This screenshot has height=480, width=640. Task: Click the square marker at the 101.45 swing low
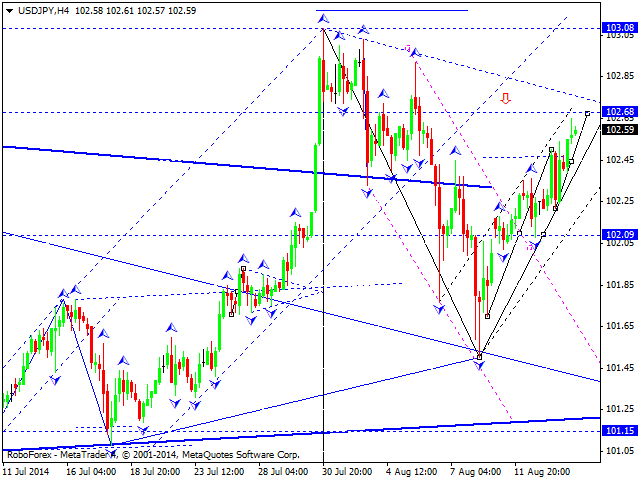click(x=480, y=356)
